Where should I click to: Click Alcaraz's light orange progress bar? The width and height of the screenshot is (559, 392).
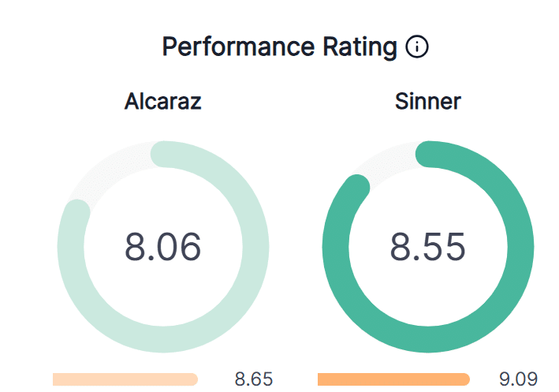point(125,379)
